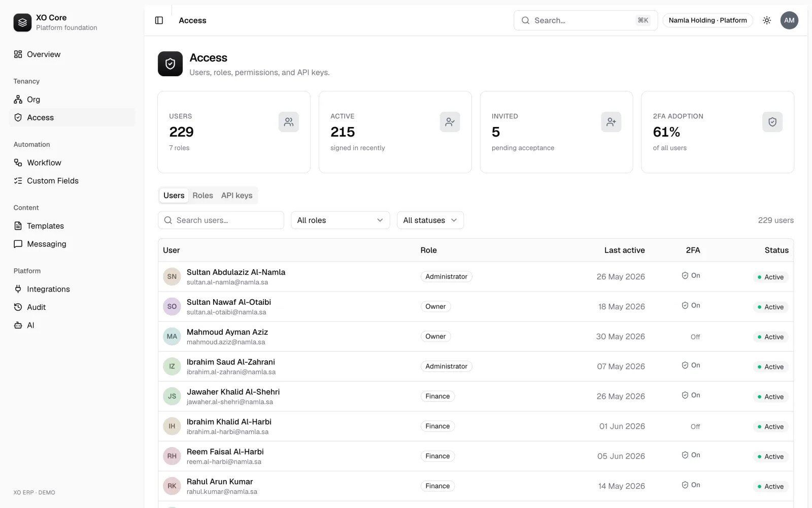Click the global Search field

[x=586, y=20]
